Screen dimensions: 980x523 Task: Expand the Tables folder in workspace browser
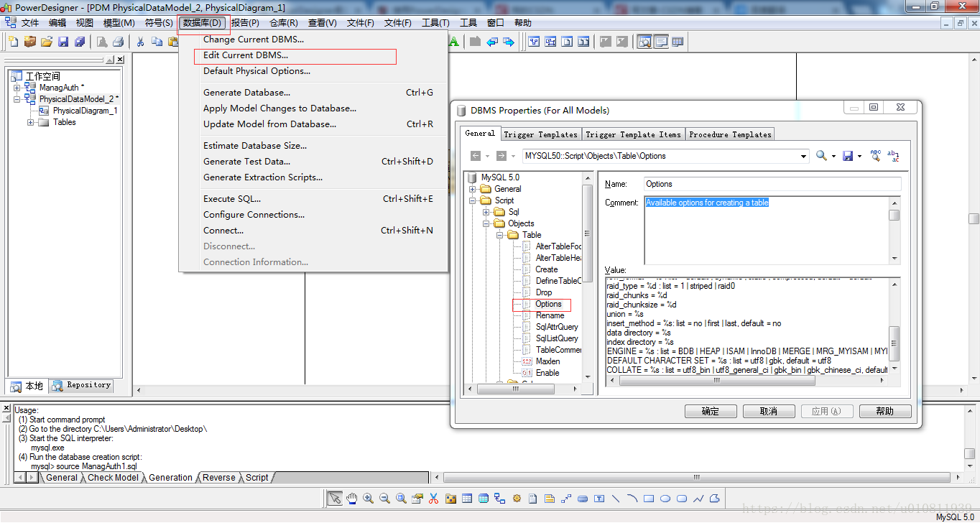tap(30, 122)
